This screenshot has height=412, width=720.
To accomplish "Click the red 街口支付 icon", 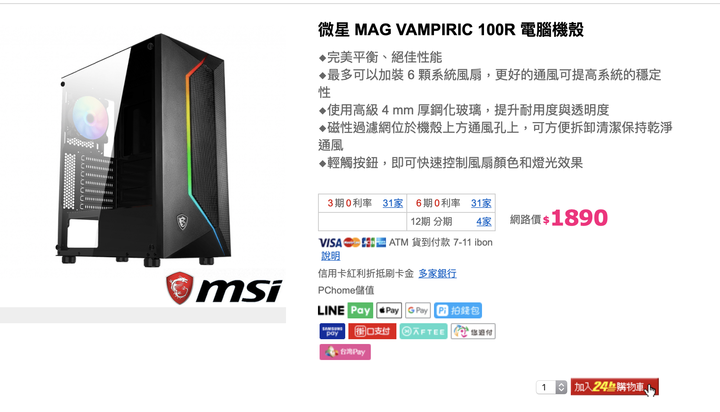I will [372, 331].
